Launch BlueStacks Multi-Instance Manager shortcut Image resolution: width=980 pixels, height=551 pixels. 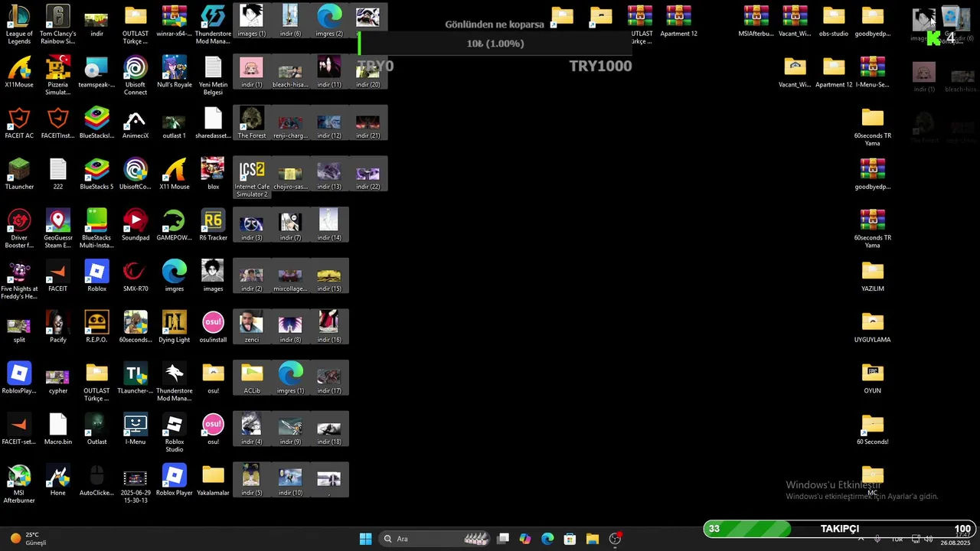click(x=96, y=228)
